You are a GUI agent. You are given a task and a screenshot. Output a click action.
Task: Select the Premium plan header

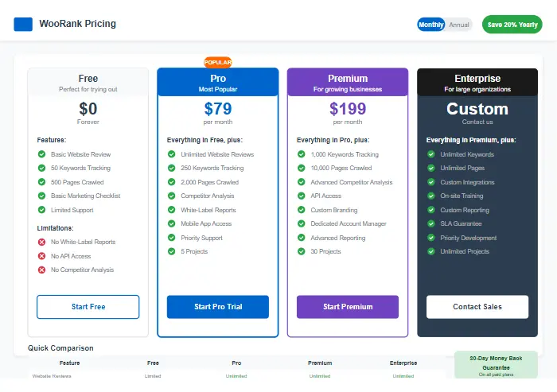tap(348, 83)
